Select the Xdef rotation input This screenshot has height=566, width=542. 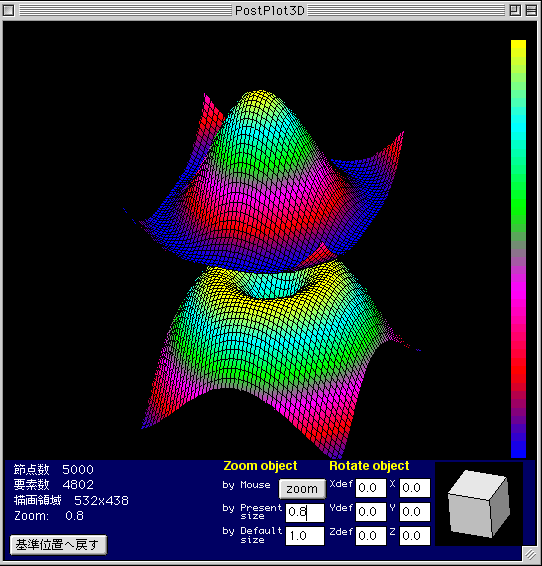coord(371,488)
